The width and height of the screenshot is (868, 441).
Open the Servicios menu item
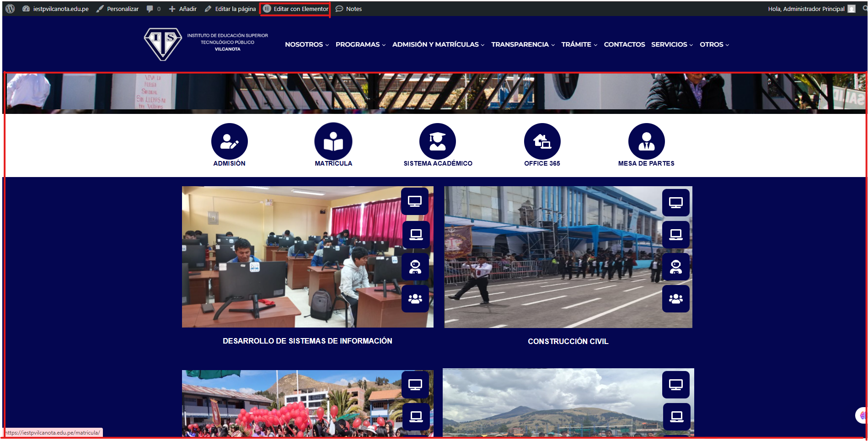(x=672, y=44)
